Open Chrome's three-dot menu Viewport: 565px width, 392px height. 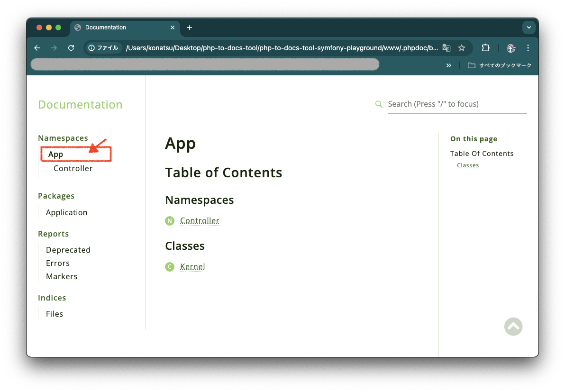tap(528, 48)
